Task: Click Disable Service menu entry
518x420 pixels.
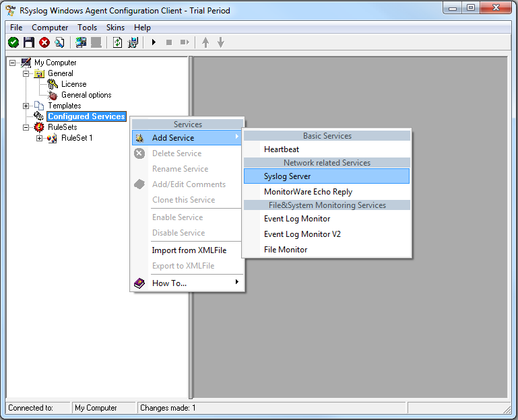Action: (x=187, y=233)
